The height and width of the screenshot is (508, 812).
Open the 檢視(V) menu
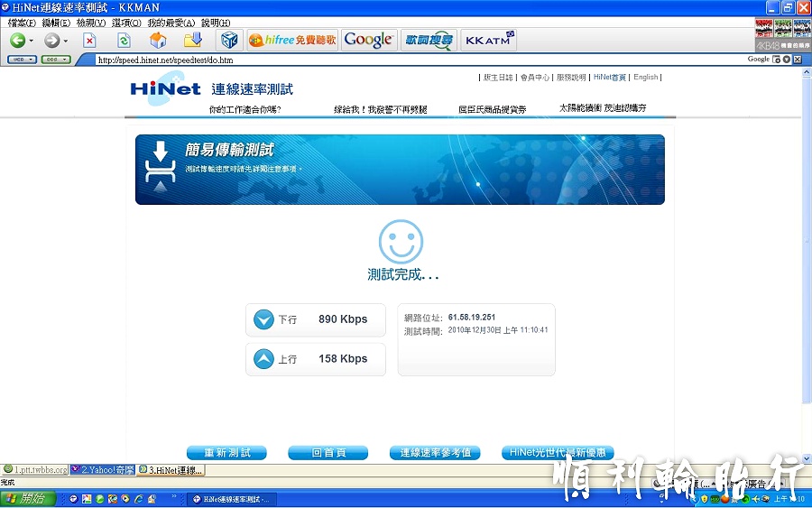[91, 23]
